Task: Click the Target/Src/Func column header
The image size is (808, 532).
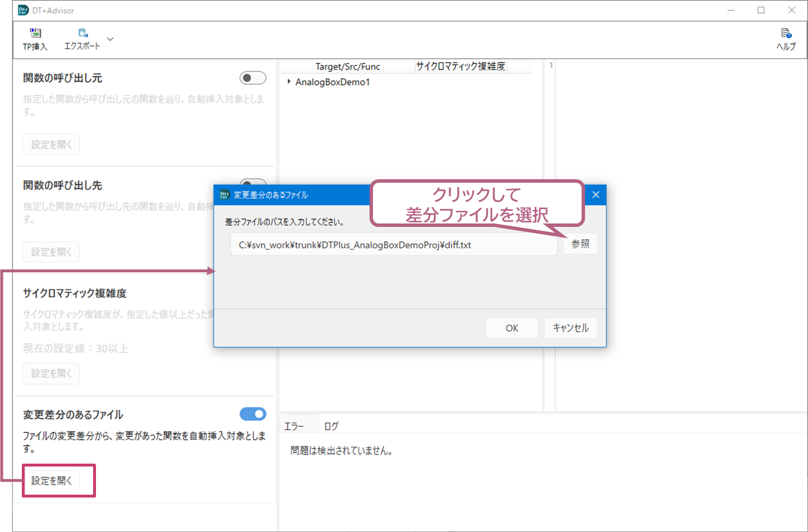Action: click(347, 67)
